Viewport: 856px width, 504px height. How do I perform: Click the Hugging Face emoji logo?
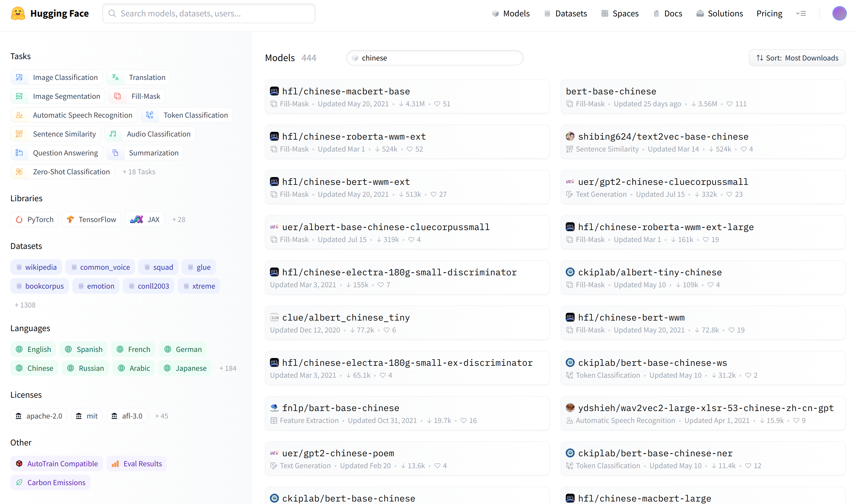coord(18,14)
